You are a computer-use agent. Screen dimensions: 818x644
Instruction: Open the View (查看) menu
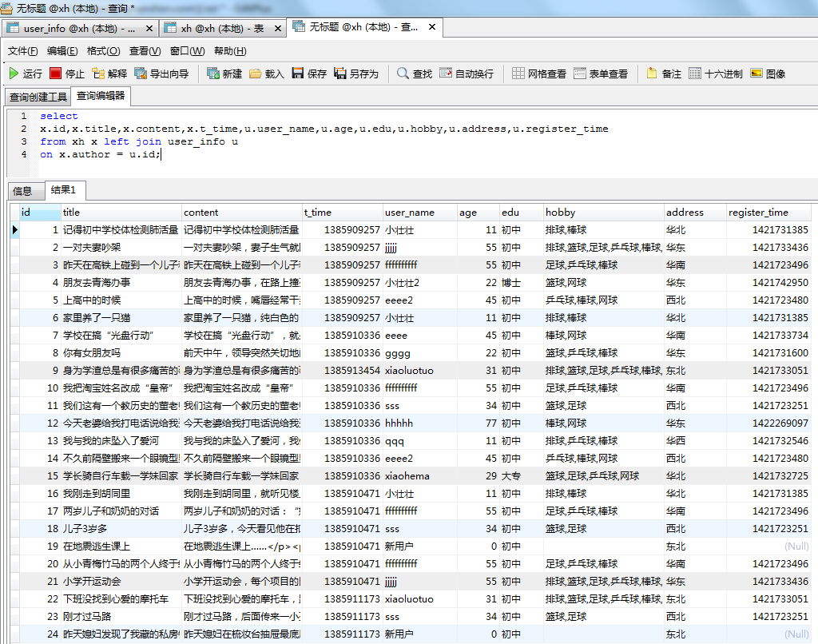[145, 51]
